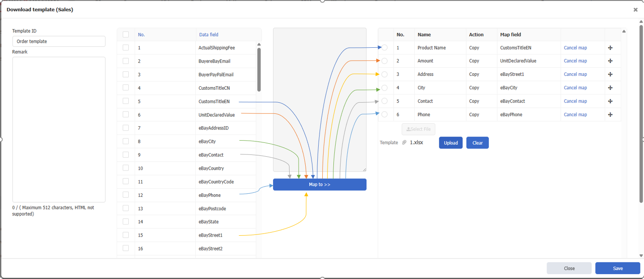Focus the Template ID input field
This screenshot has height=279, width=644.
tap(59, 42)
